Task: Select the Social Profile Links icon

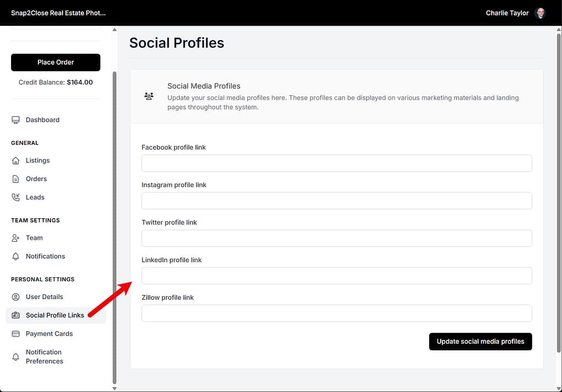Action: pos(16,315)
